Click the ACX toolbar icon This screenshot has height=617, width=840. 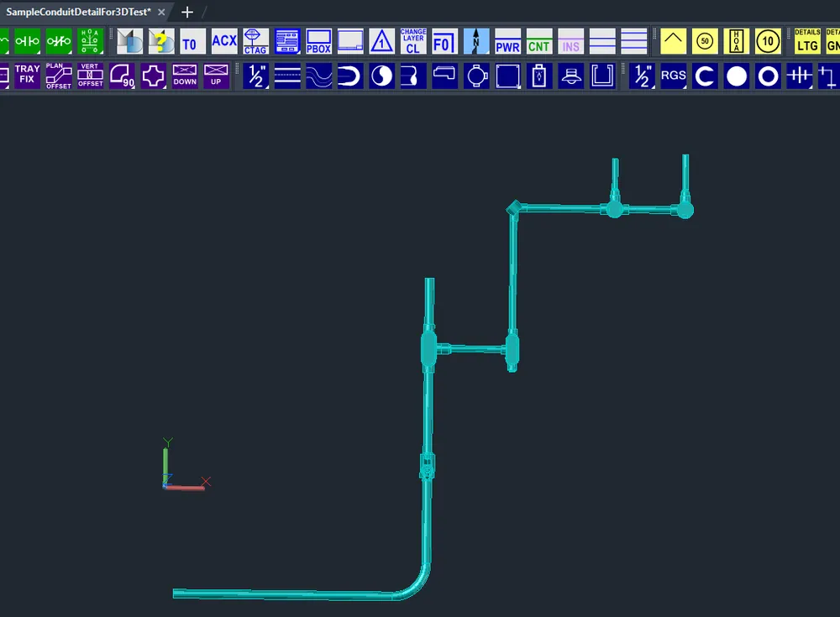(224, 41)
